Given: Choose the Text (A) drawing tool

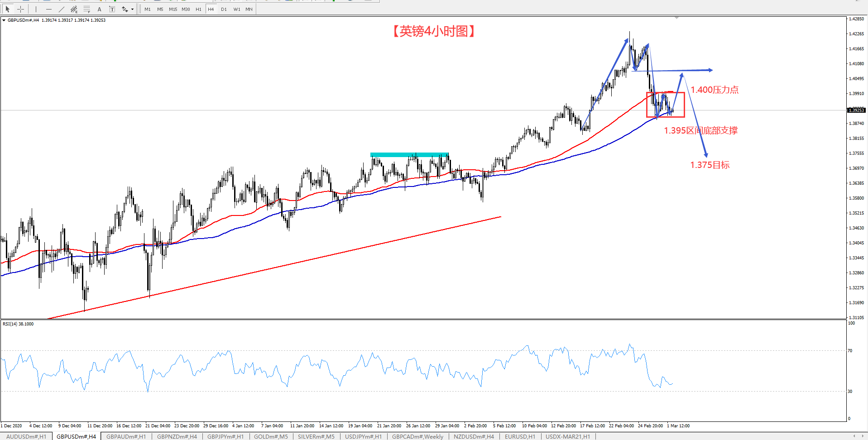Looking at the screenshot, I should click(x=100, y=9).
